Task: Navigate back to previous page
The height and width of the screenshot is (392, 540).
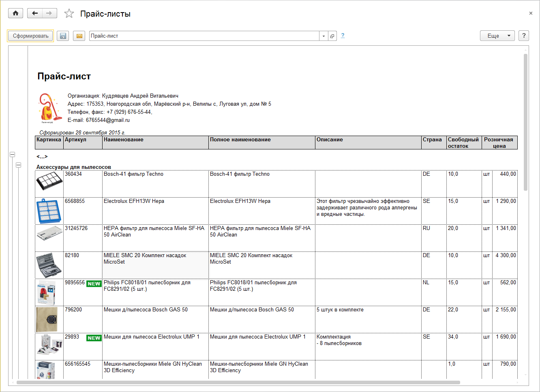Action: 35,13
